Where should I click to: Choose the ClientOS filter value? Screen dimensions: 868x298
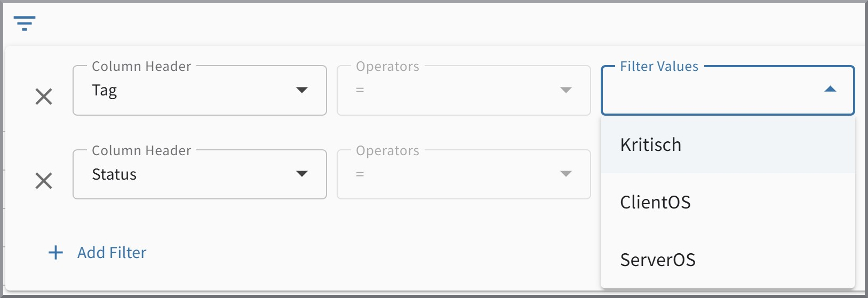(655, 203)
